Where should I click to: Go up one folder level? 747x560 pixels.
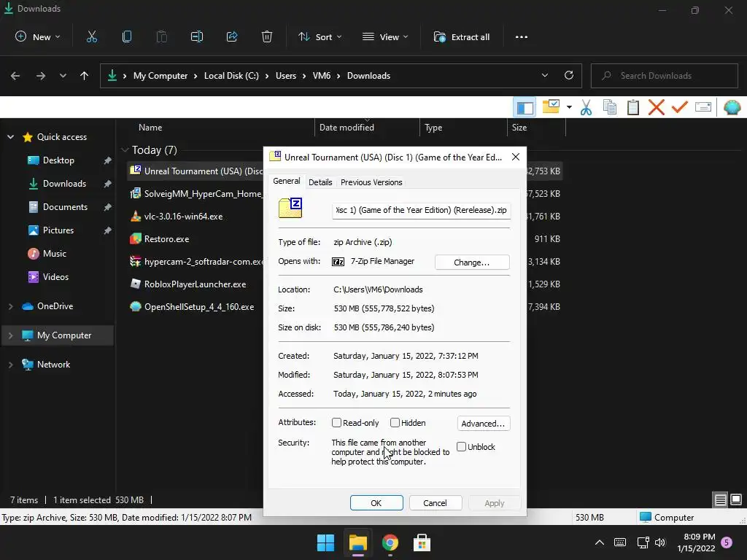point(85,76)
